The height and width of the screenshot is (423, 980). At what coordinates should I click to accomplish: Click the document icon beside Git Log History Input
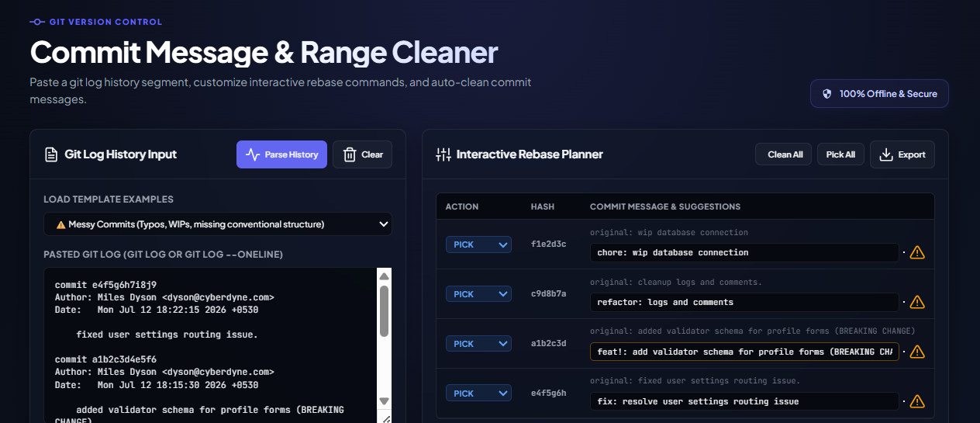pyautogui.click(x=51, y=154)
